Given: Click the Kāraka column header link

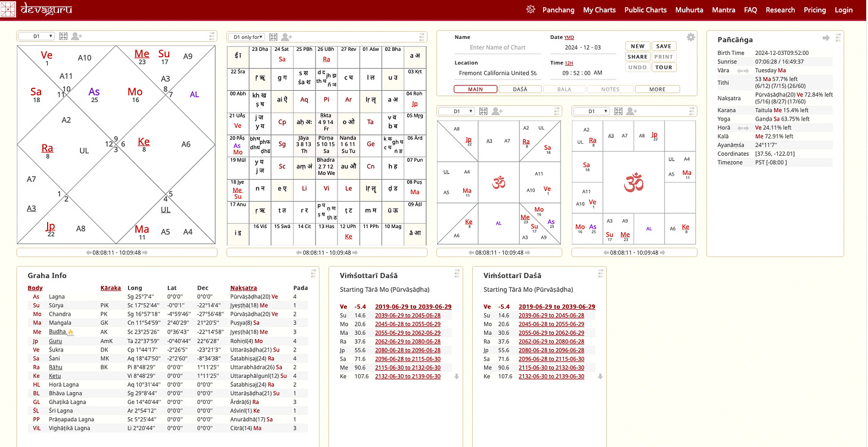Looking at the screenshot, I should click(x=110, y=288).
